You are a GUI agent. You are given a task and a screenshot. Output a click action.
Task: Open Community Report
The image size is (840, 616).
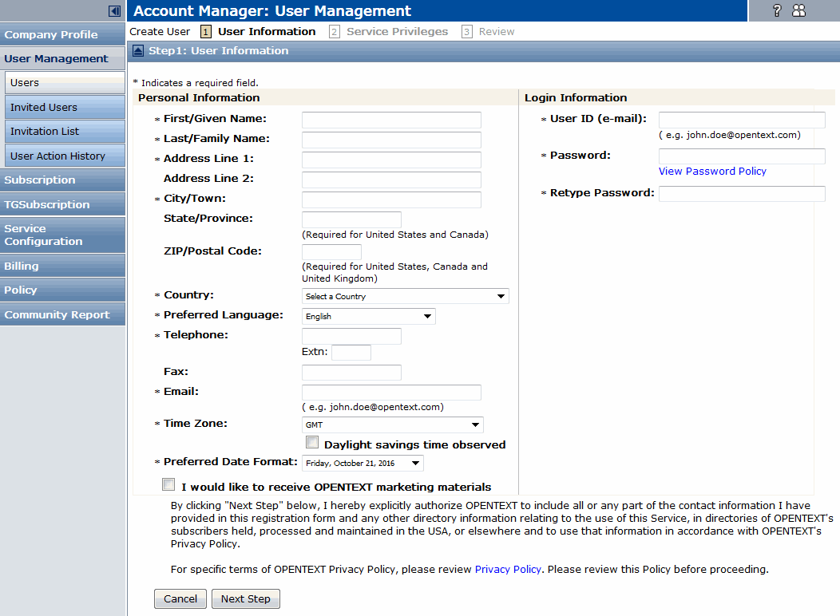click(62, 314)
